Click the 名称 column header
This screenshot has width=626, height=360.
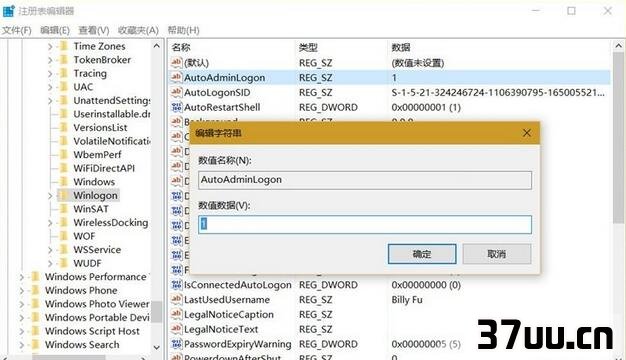pos(181,47)
